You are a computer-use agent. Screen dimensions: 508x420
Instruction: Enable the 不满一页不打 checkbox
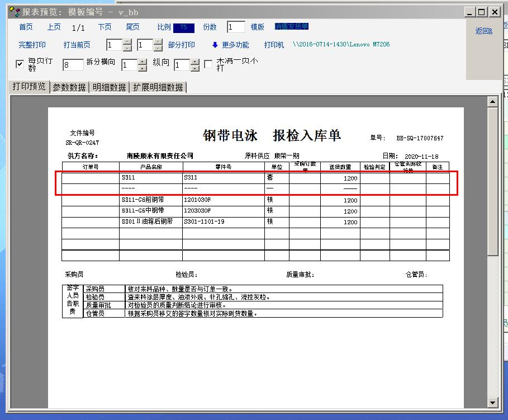208,64
